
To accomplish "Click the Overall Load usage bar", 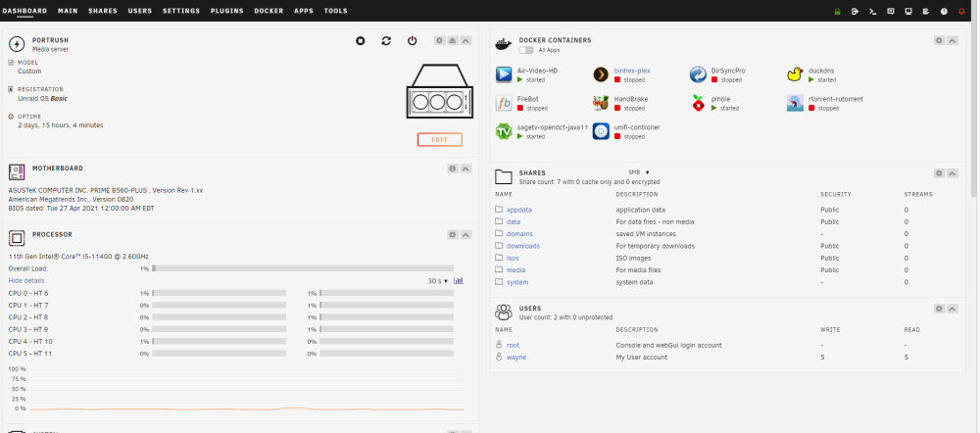I will tap(303, 268).
